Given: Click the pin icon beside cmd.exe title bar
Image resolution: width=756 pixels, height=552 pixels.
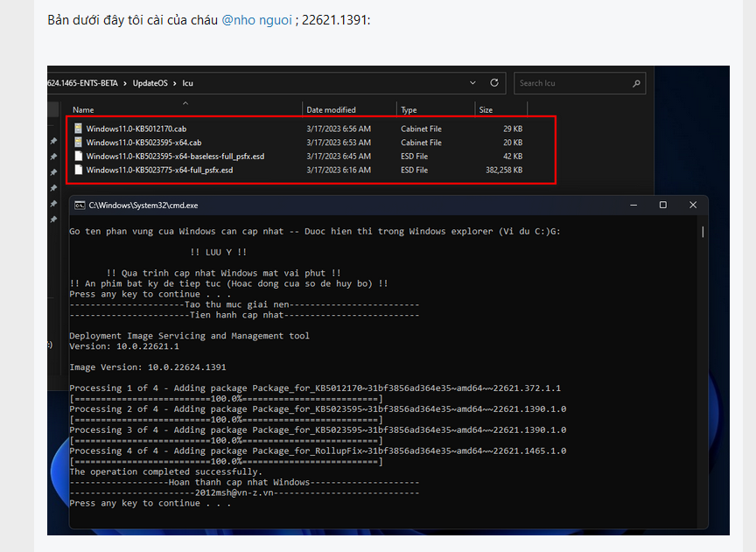Looking at the screenshot, I should [53, 204].
